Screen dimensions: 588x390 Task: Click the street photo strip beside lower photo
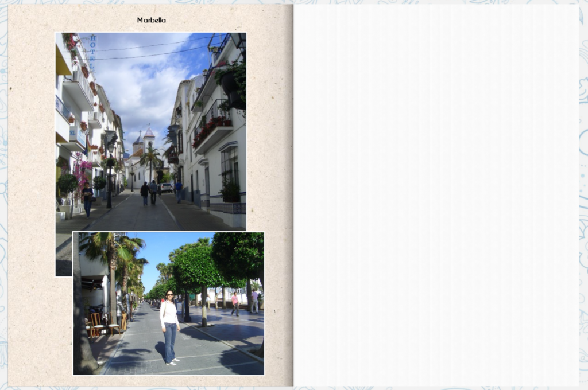click(64, 253)
